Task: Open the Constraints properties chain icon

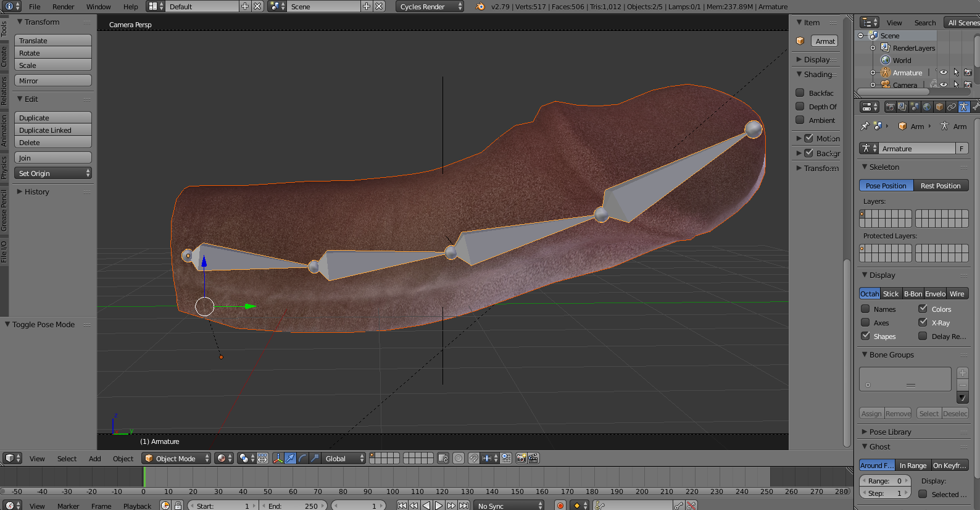Action: click(952, 107)
